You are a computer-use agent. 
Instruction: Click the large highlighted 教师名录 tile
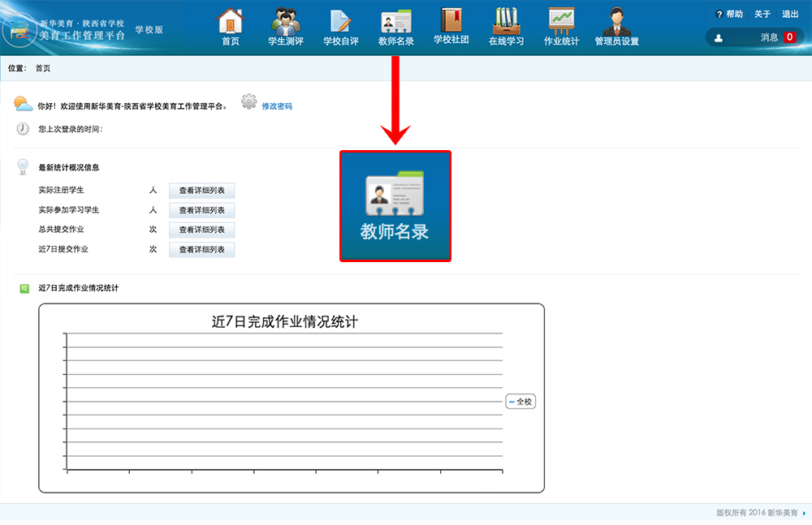tap(395, 206)
